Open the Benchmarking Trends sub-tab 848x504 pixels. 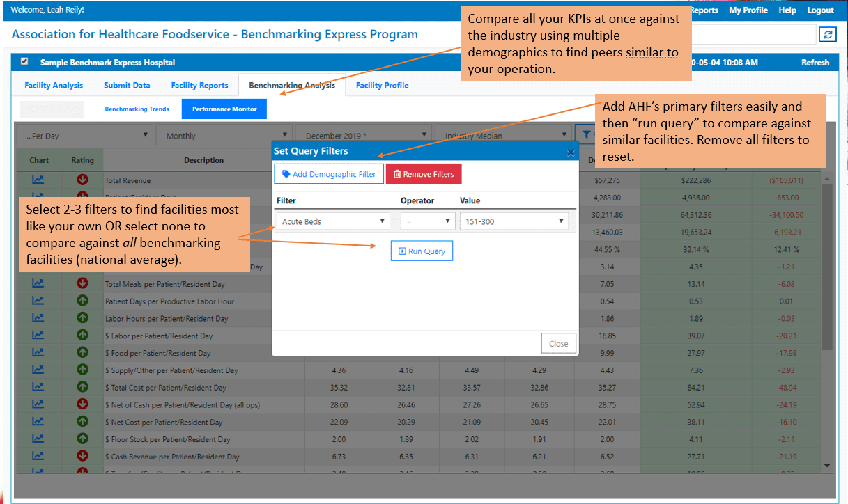[137, 109]
